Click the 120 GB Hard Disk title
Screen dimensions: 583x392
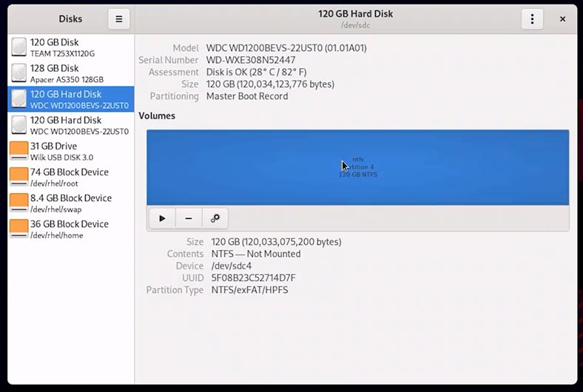click(355, 14)
